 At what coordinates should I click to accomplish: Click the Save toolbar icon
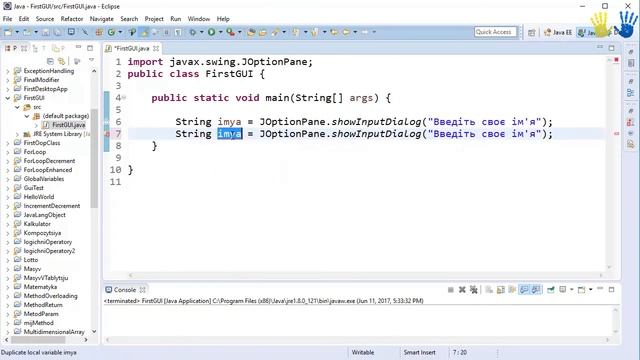[x=46, y=32]
